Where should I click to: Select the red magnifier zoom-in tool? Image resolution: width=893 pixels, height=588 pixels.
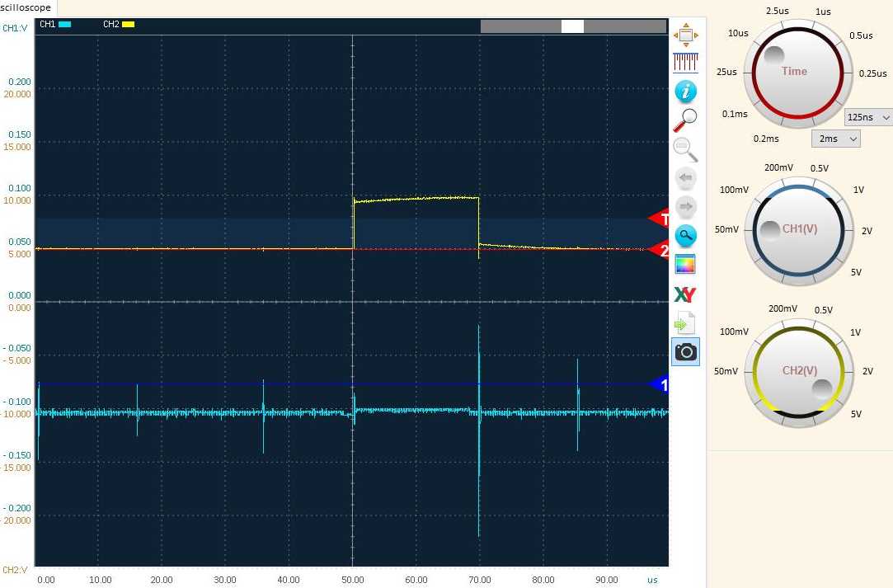point(686,120)
